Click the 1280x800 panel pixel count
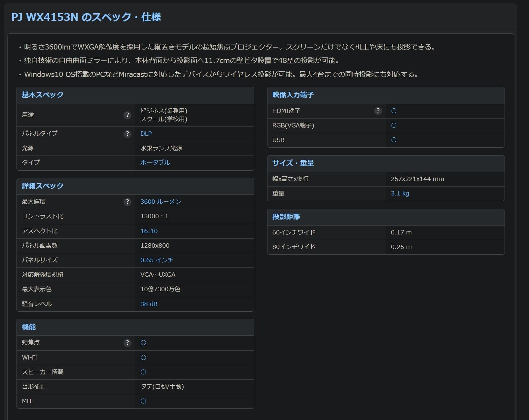 (155, 246)
